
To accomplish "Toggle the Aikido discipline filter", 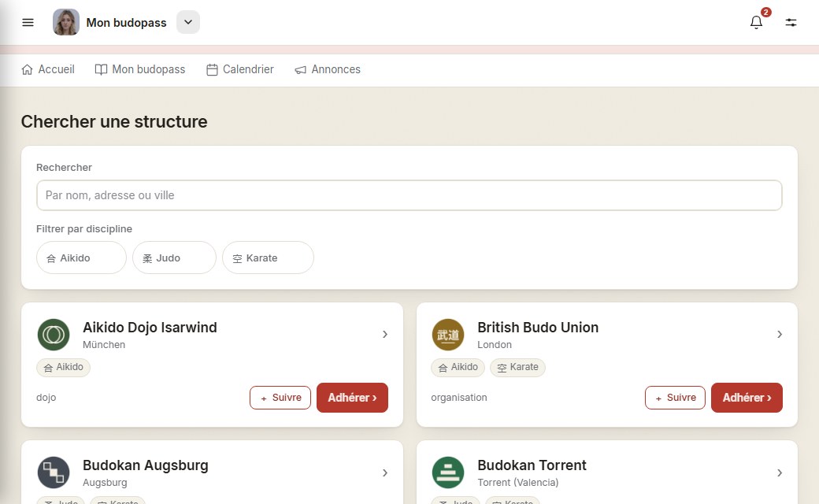I will tap(81, 258).
